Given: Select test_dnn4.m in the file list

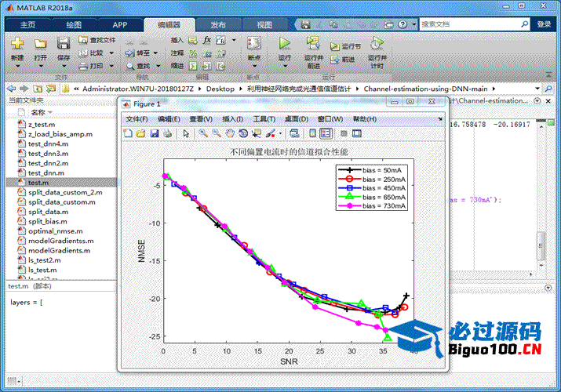Looking at the screenshot, I should click(48, 144).
